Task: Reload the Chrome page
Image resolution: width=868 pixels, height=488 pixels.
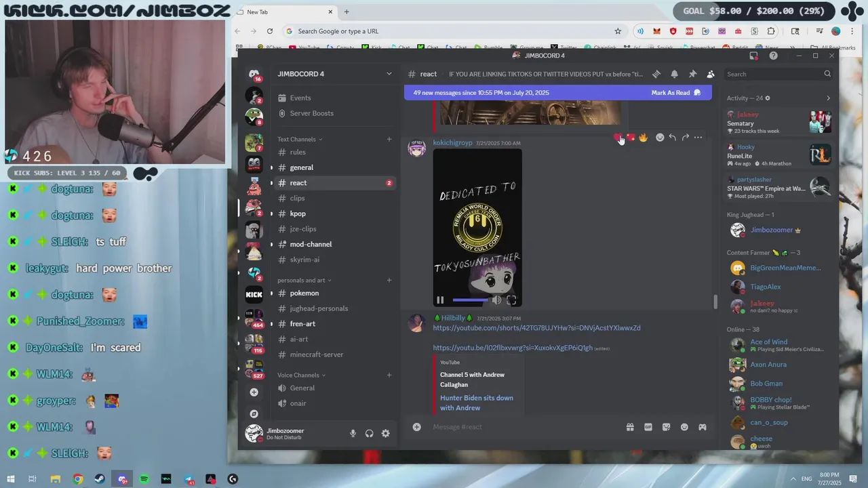Action: 270,31
